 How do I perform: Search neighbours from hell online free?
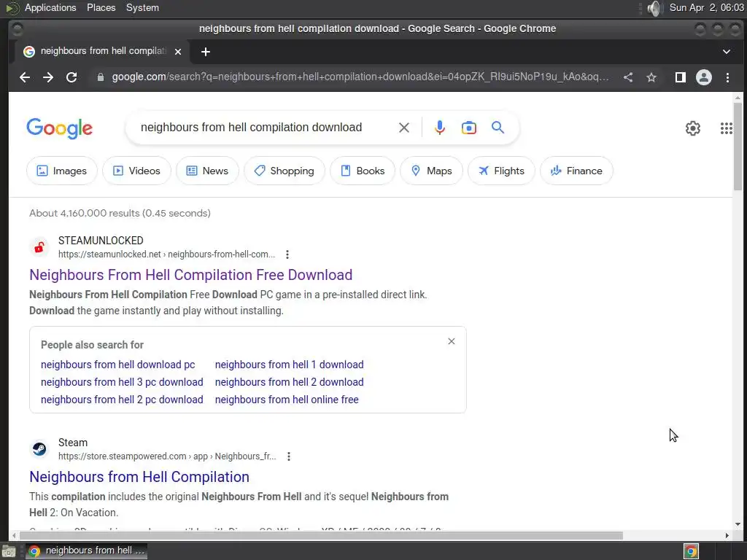point(287,400)
